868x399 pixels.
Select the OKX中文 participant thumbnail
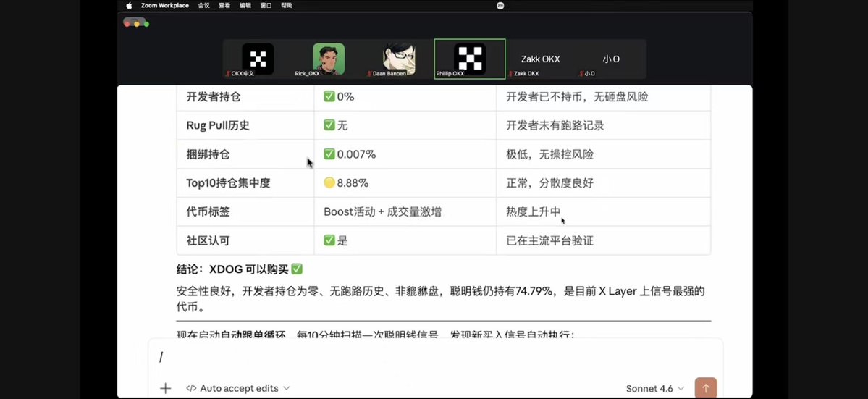258,59
